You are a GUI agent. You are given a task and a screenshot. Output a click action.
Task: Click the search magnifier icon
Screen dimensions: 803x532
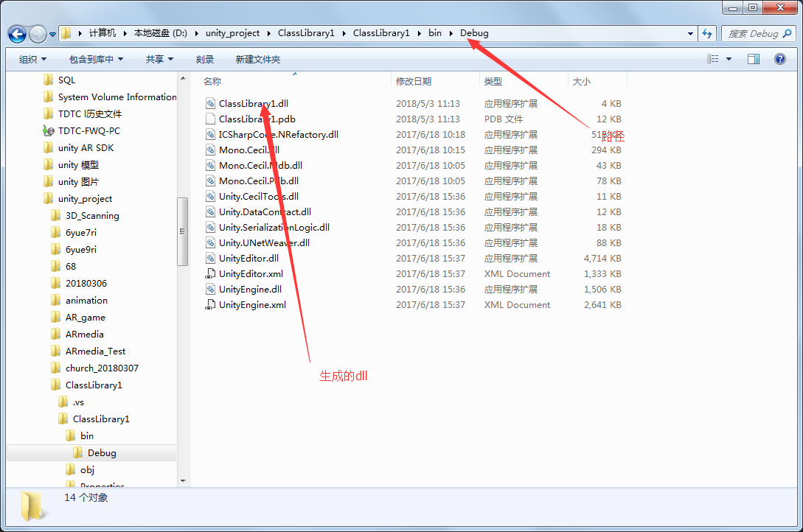coord(787,34)
